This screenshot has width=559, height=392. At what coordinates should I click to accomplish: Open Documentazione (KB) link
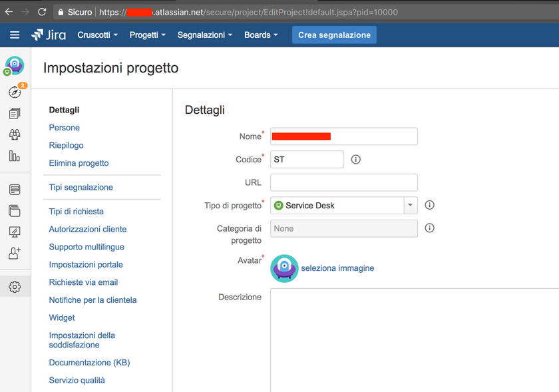point(89,363)
